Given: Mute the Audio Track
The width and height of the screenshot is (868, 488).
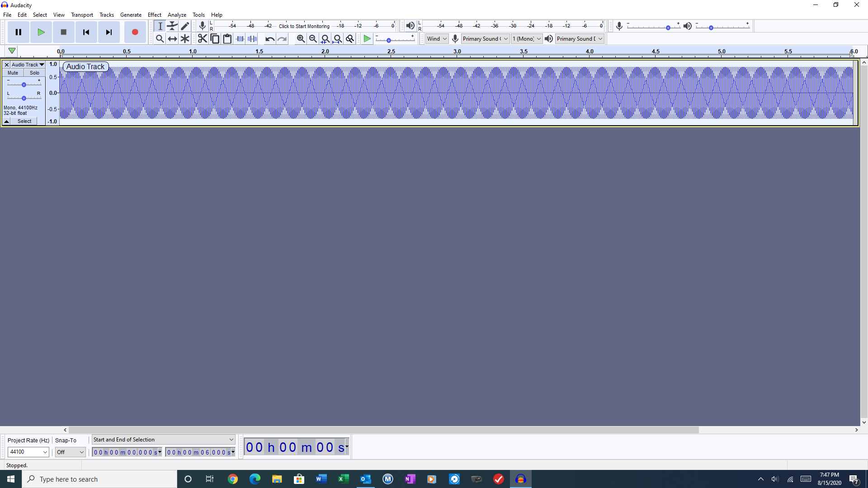Looking at the screenshot, I should click(13, 73).
